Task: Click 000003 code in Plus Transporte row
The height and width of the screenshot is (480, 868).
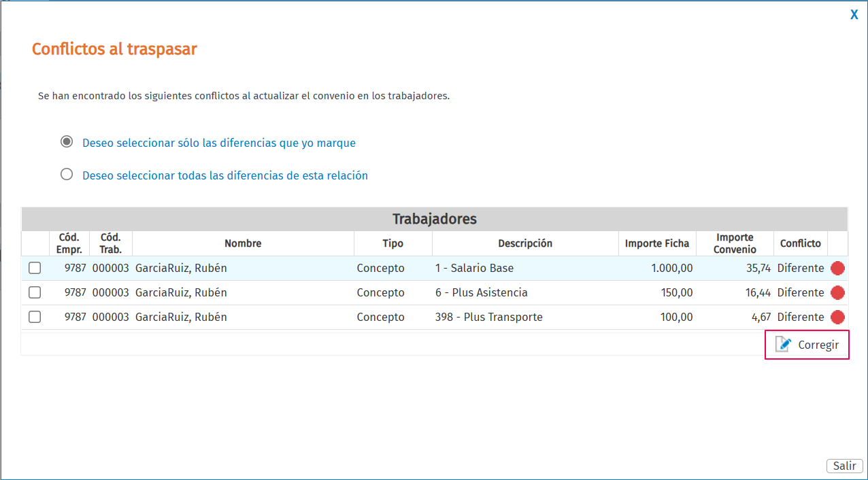Action: [111, 317]
